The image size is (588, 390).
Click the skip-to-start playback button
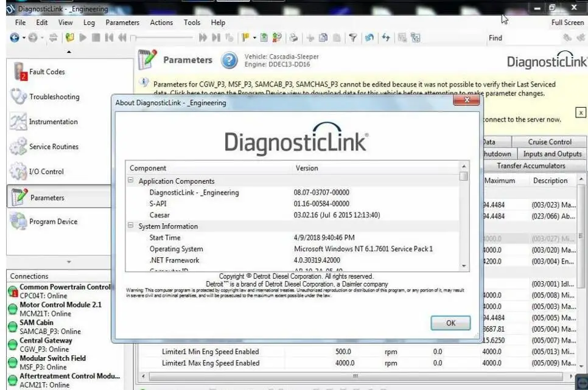click(109, 38)
